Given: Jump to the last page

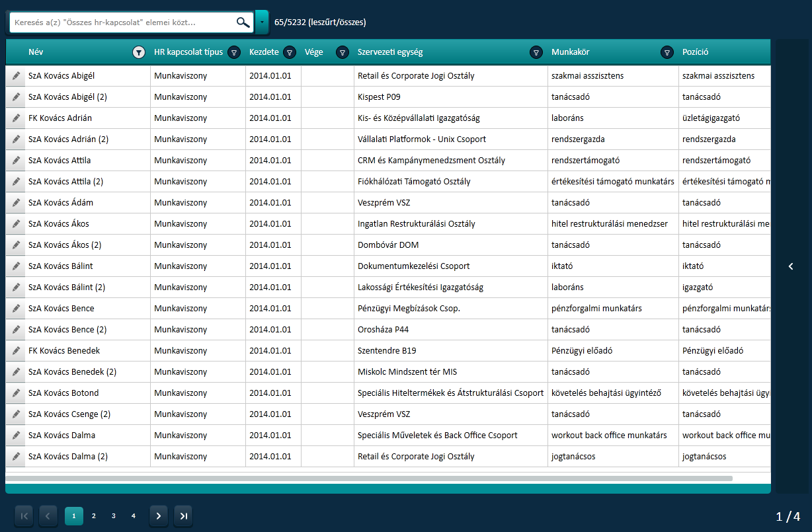Looking at the screenshot, I should (x=183, y=516).
